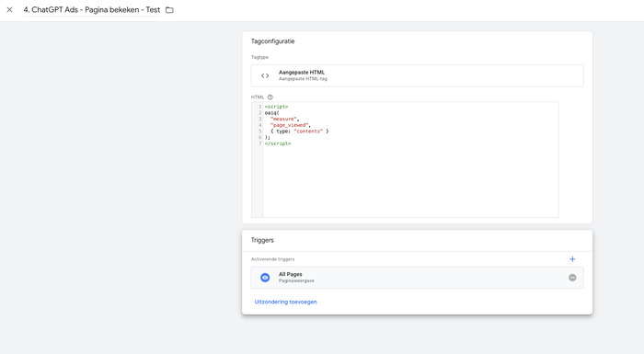
Task: Click the Tagconfiguratie heading
Action: tap(272, 41)
